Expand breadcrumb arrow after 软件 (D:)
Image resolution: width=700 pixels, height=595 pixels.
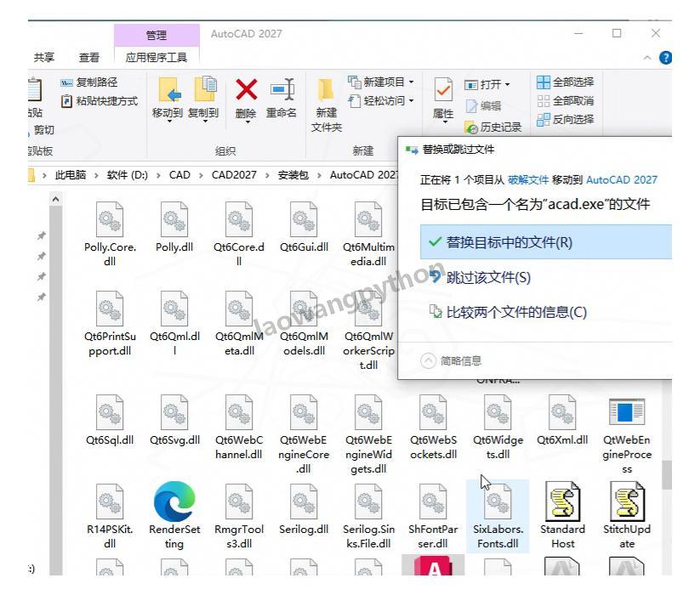[x=158, y=175]
